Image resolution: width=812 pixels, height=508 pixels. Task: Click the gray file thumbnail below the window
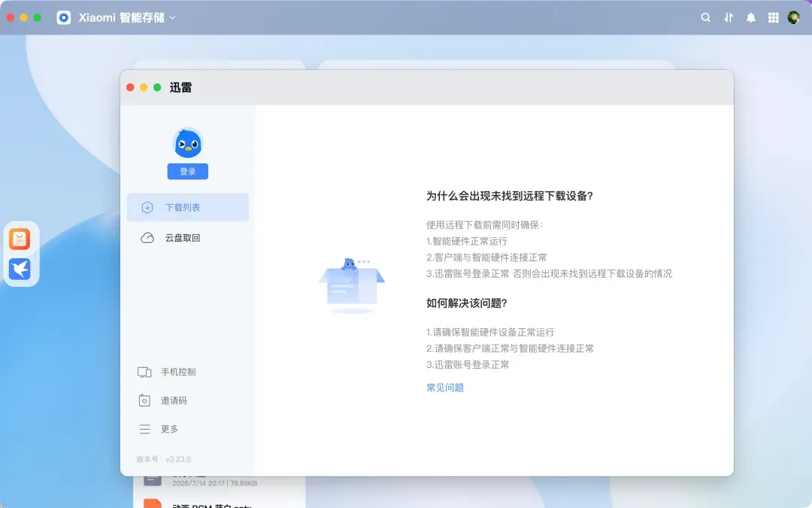152,480
